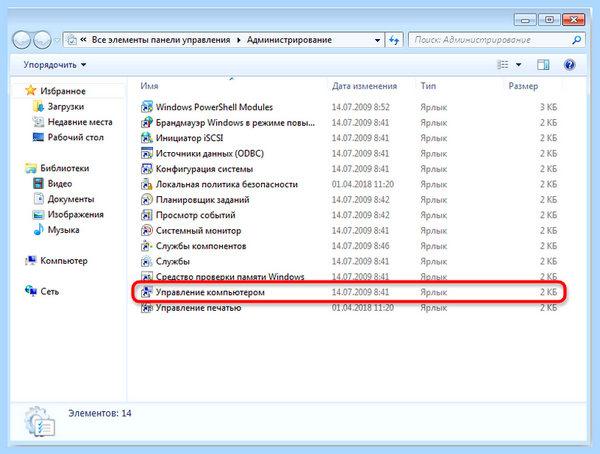This screenshot has height=454, width=600.
Task: Click the Администрирование breadcrumb segment
Action: [x=289, y=40]
